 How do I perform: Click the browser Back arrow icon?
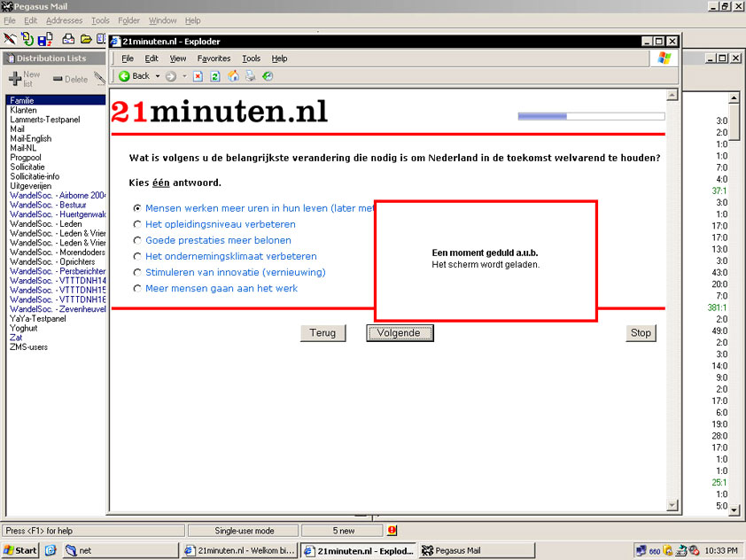[124, 76]
